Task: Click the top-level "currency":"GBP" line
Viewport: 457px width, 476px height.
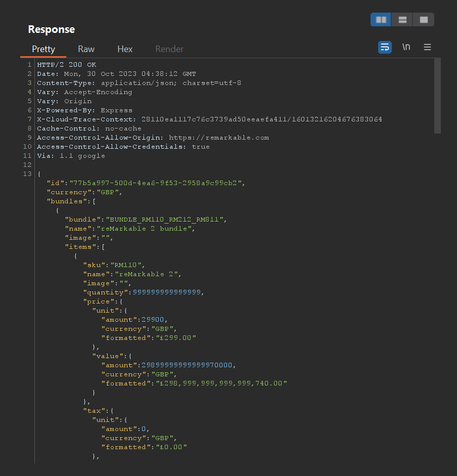Action: point(84,192)
